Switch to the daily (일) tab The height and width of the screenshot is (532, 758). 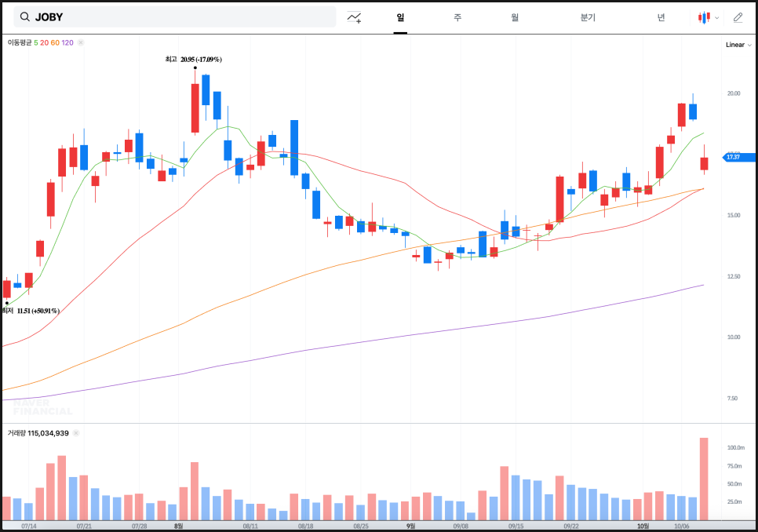click(x=400, y=17)
